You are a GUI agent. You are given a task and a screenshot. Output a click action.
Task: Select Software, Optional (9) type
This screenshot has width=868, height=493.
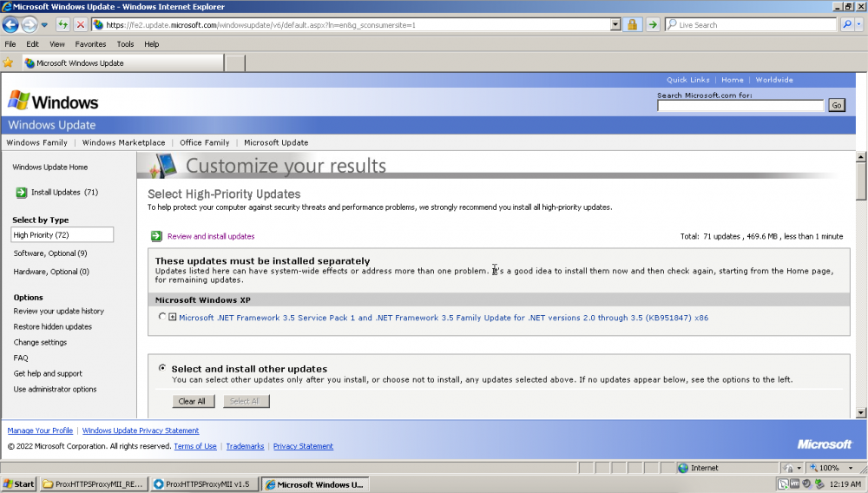pyautogui.click(x=50, y=253)
